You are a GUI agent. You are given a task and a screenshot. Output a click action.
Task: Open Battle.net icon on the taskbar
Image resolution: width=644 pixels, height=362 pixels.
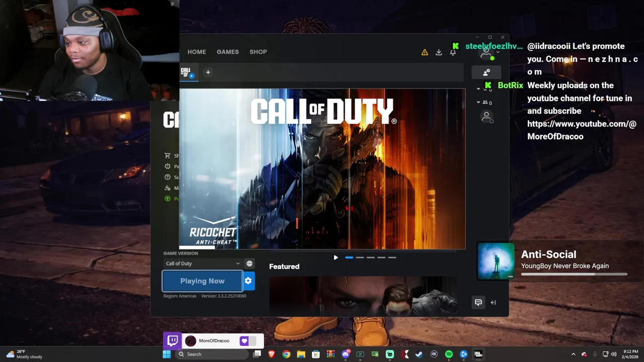click(x=463, y=354)
